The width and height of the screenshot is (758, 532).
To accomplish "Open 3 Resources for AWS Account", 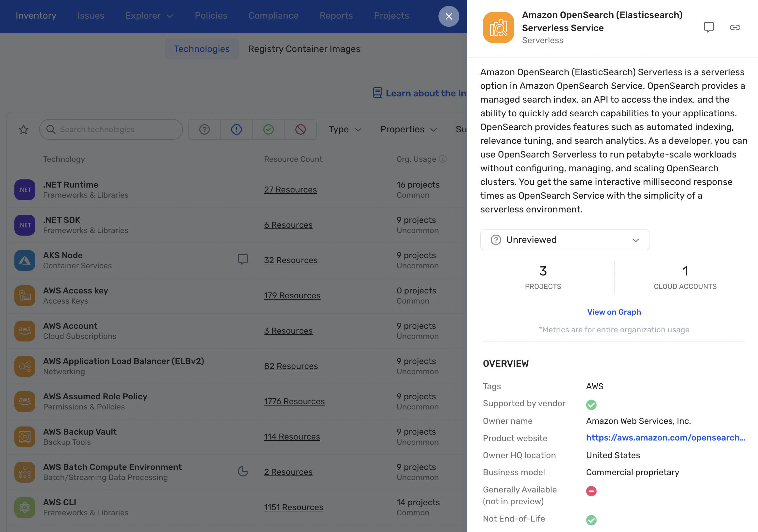I will 288,331.
